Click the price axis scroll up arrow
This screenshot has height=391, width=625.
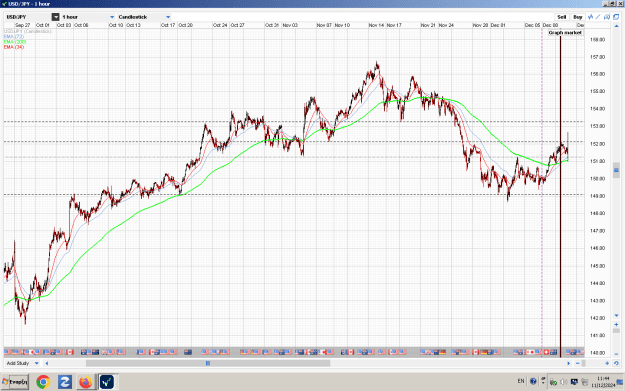tap(616, 26)
